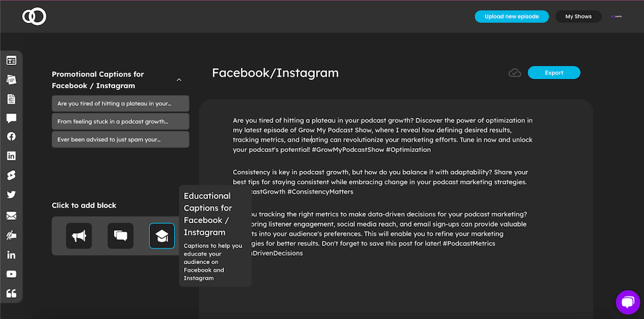
Task: Select the YouTube Shorts icon in sidebar
Action: click(x=12, y=175)
